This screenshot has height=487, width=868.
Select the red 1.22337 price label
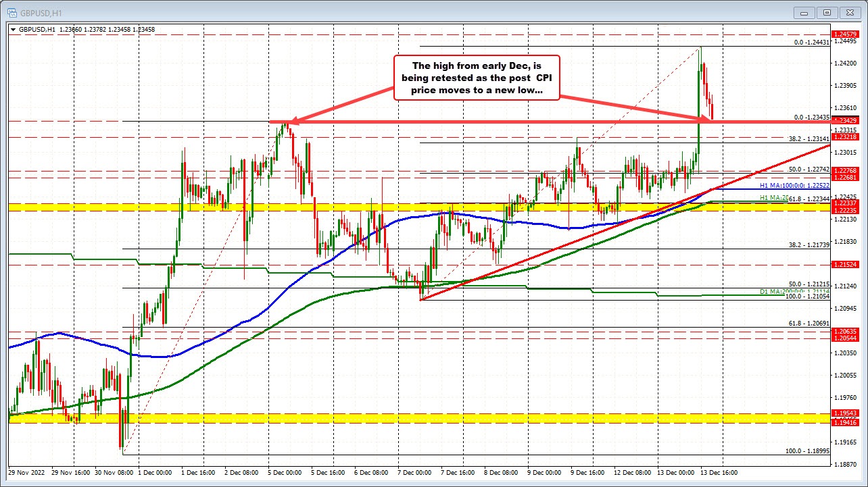pos(846,203)
